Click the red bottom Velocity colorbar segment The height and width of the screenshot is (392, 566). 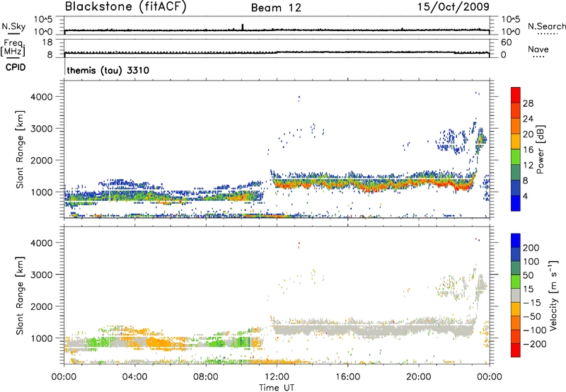pos(516,350)
